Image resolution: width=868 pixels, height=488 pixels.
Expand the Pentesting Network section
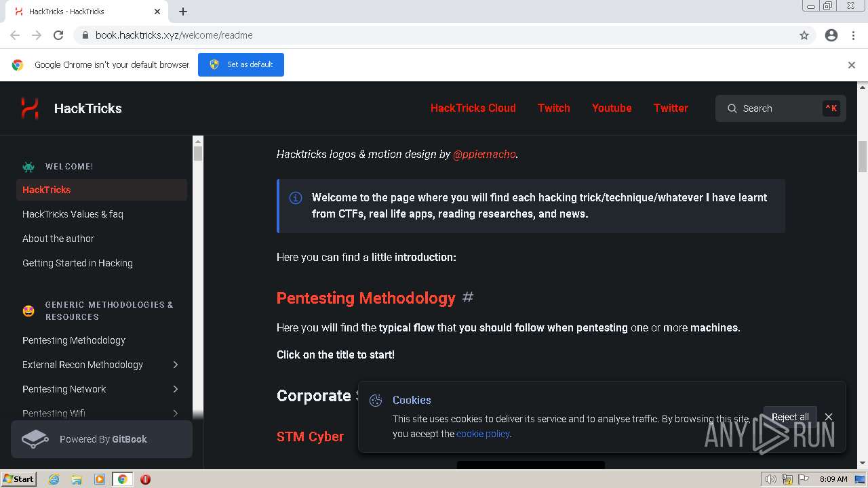click(176, 389)
